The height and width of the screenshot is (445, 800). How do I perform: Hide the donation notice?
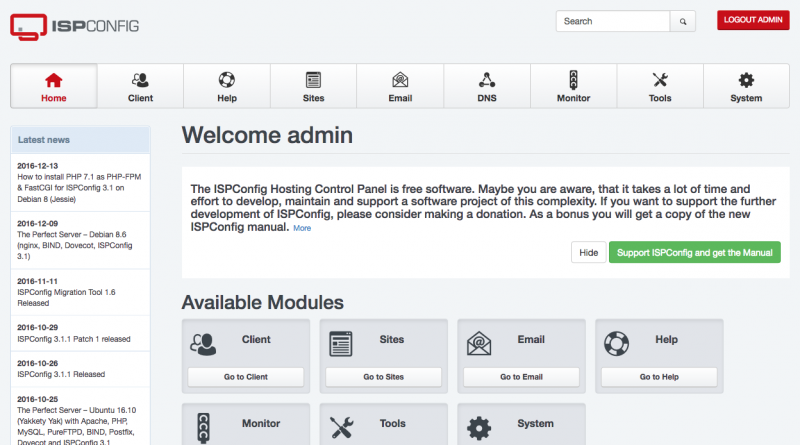(588, 253)
